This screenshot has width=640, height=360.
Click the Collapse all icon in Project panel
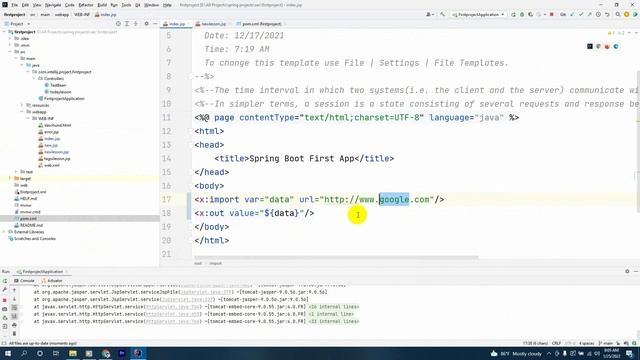click(136, 24)
